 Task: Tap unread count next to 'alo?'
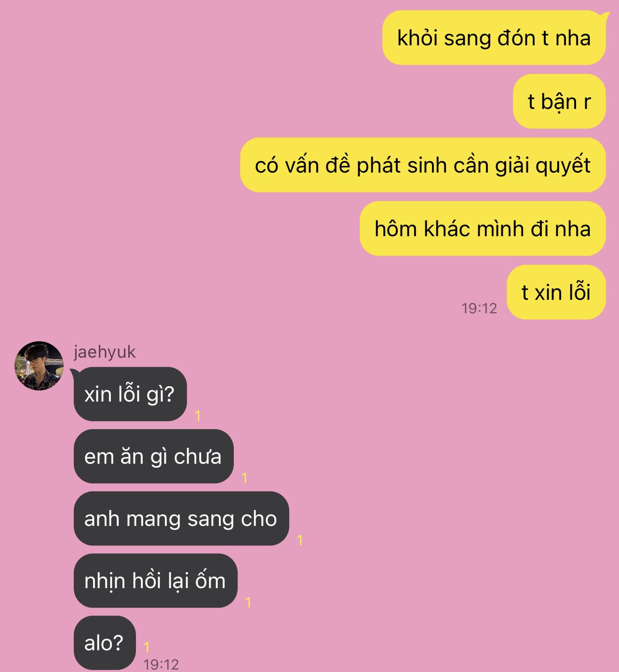[147, 647]
